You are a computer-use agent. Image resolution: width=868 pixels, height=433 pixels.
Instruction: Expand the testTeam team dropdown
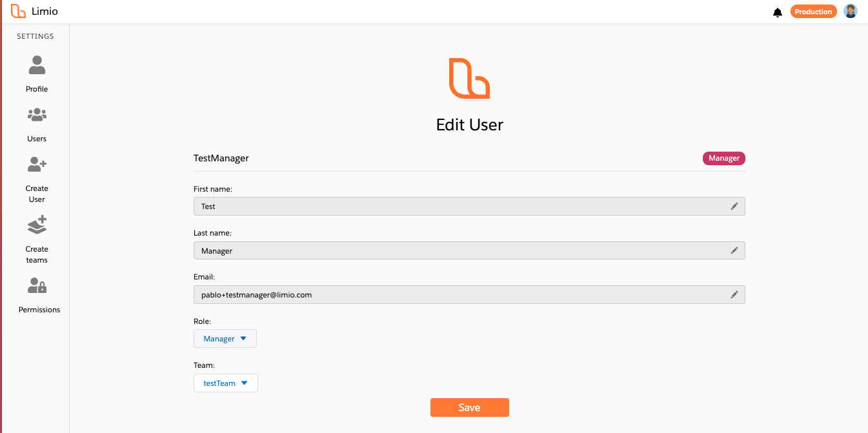226,383
